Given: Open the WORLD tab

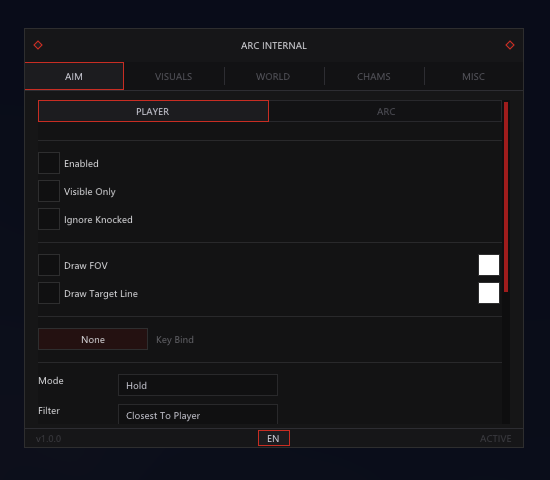Looking at the screenshot, I should pyautogui.click(x=273, y=76).
